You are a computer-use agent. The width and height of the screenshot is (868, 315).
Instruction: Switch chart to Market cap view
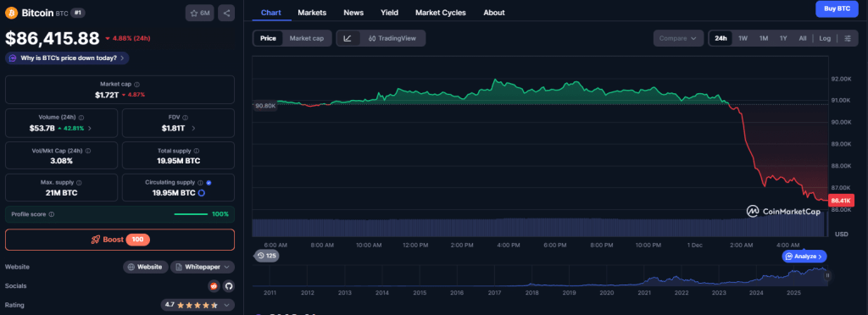[307, 38]
